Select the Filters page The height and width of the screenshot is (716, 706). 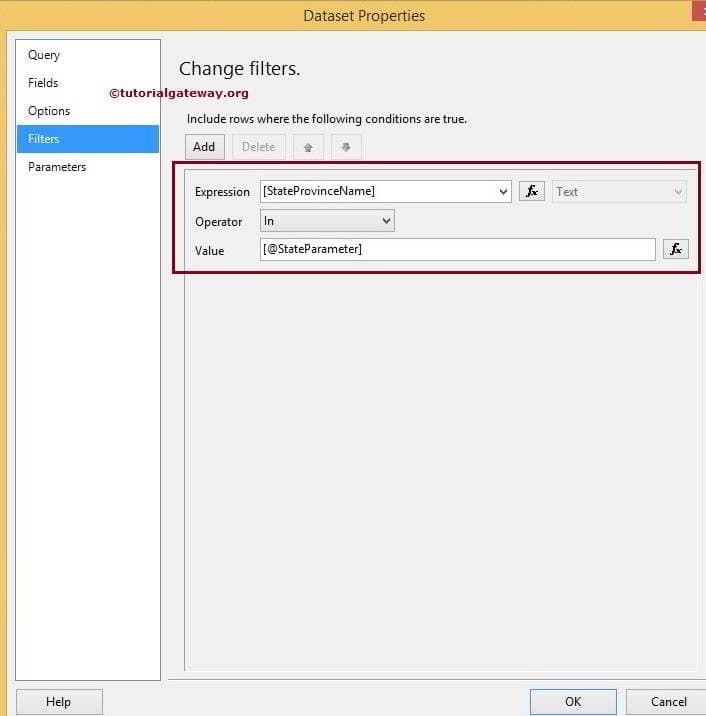(x=88, y=139)
